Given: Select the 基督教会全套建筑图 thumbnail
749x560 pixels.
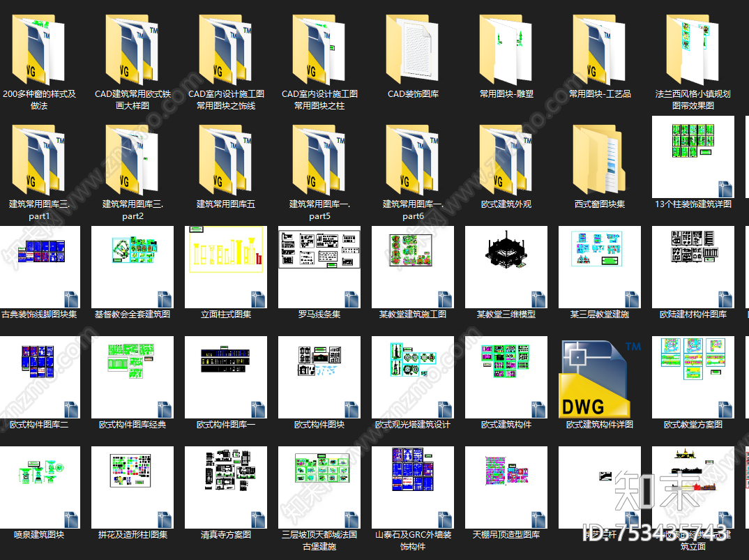Looking at the screenshot, I should pyautogui.click(x=133, y=267).
